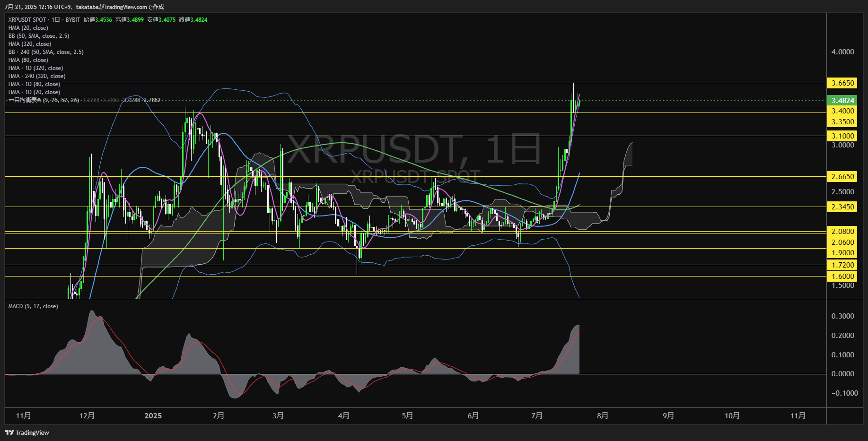Click the 終値 3.4824 close value
Image resolution: width=868 pixels, height=441 pixels.
tap(193, 20)
